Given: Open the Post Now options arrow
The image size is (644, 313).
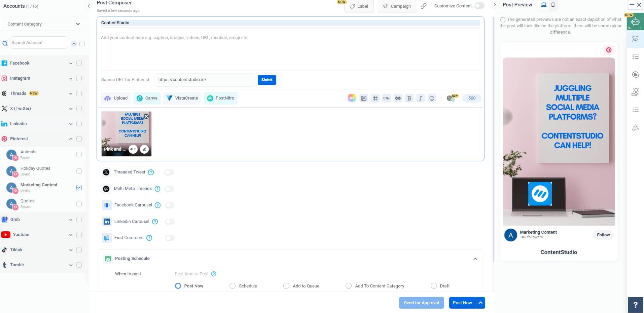Looking at the screenshot, I should click(481, 303).
